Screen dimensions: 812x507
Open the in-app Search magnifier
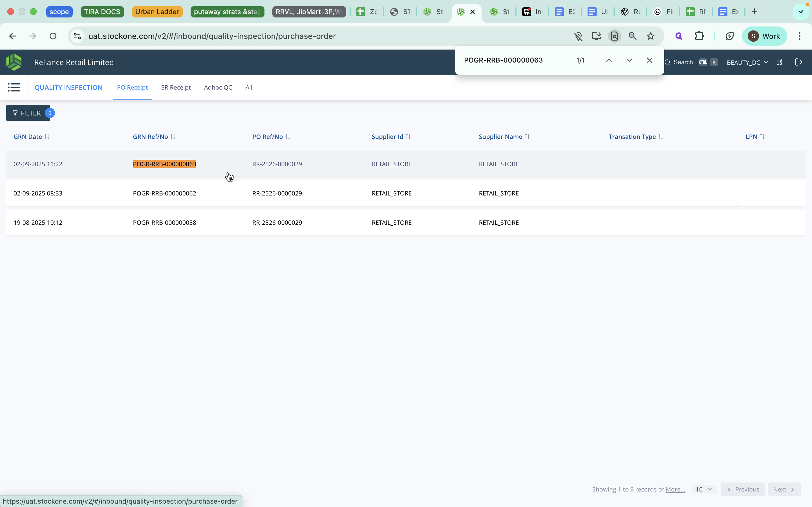click(668, 62)
